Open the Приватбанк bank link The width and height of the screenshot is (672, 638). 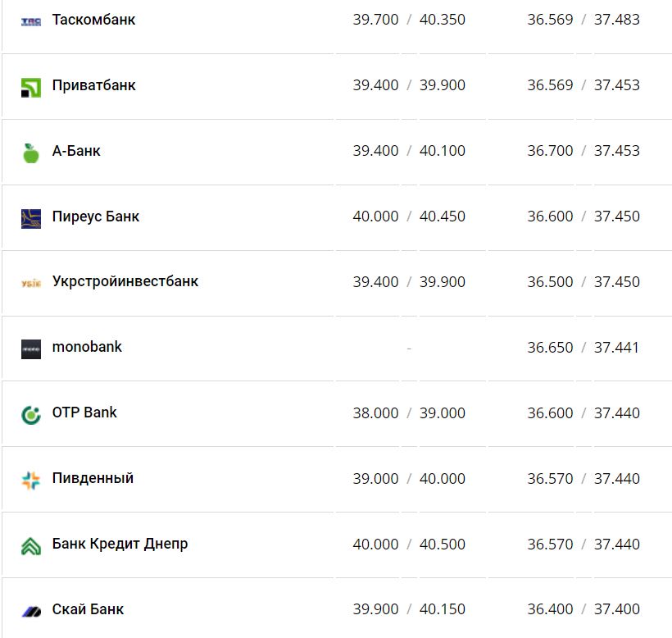point(93,85)
